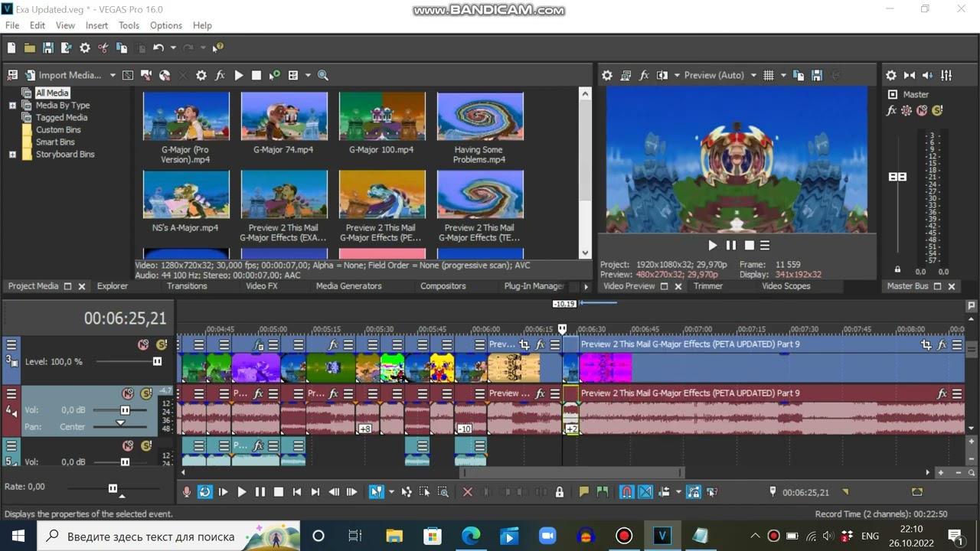Cut selection with the scissors icon
The image size is (980, 551).
[x=103, y=47]
